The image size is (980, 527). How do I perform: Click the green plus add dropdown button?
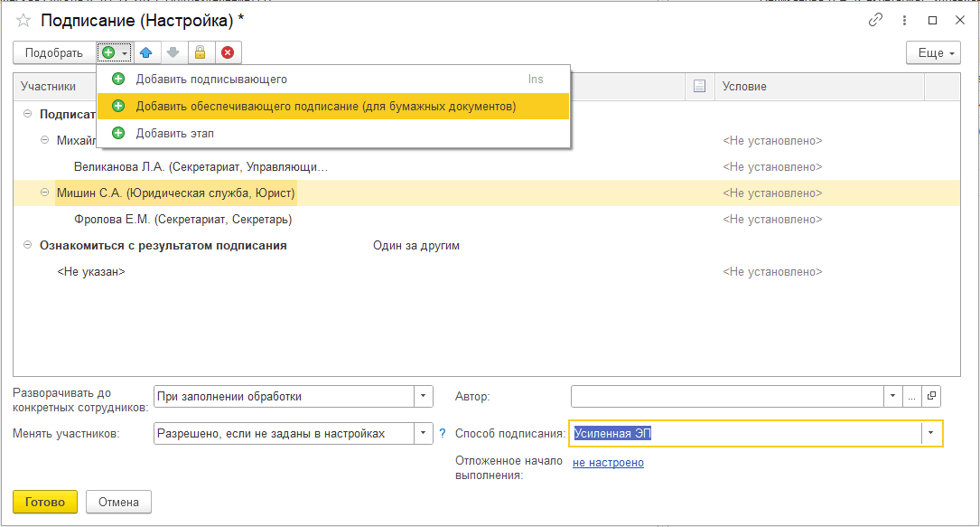(x=115, y=53)
